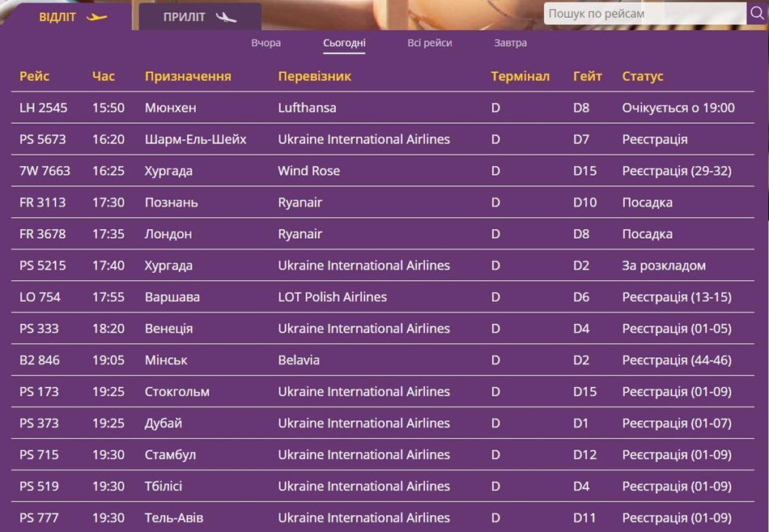Select flight FR 3678
Image resolution: width=769 pixels, height=532 pixels.
coord(383,234)
